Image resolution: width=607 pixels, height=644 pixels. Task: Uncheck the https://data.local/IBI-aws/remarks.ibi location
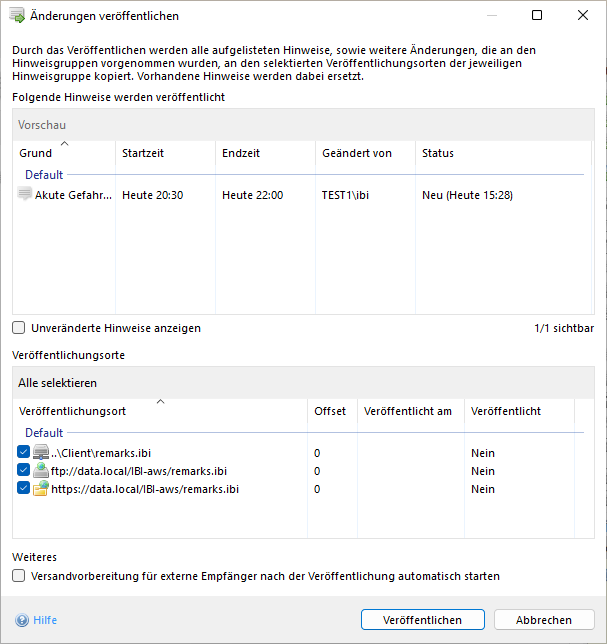24,489
